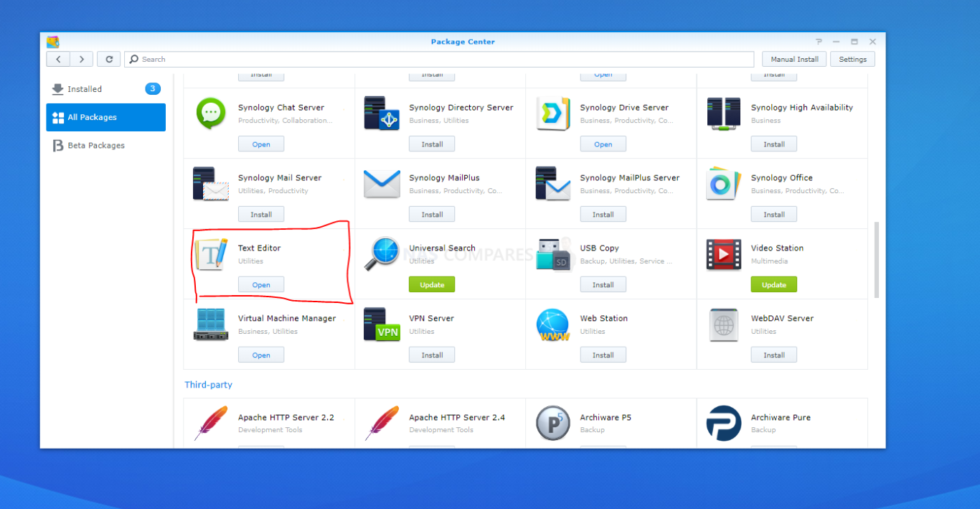980x509 pixels.
Task: Click the Archiware P5 icon
Action: [552, 424]
